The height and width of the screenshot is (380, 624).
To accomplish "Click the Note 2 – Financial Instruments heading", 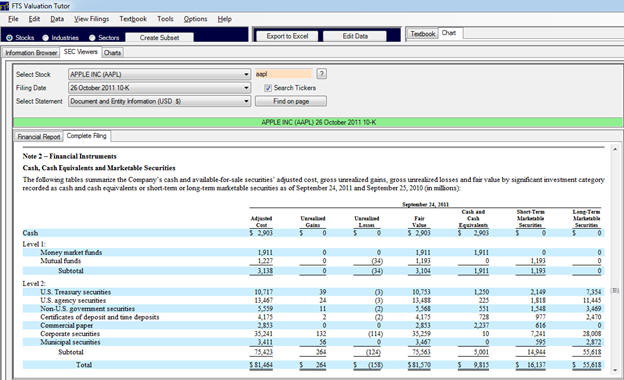I will [x=70, y=156].
